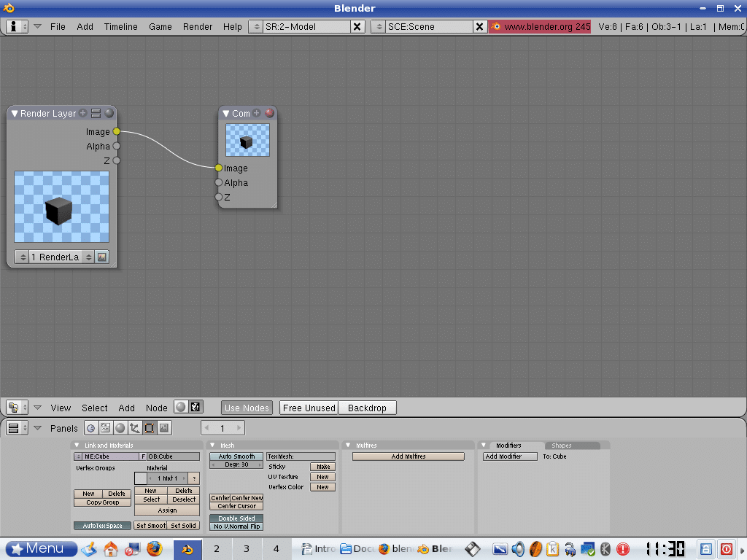
Task: Open the Shading context sphere icon
Action: pyautogui.click(x=120, y=428)
